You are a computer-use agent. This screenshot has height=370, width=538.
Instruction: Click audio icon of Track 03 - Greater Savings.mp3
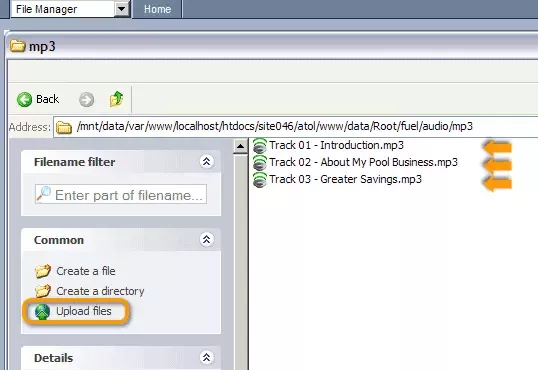[x=260, y=180]
